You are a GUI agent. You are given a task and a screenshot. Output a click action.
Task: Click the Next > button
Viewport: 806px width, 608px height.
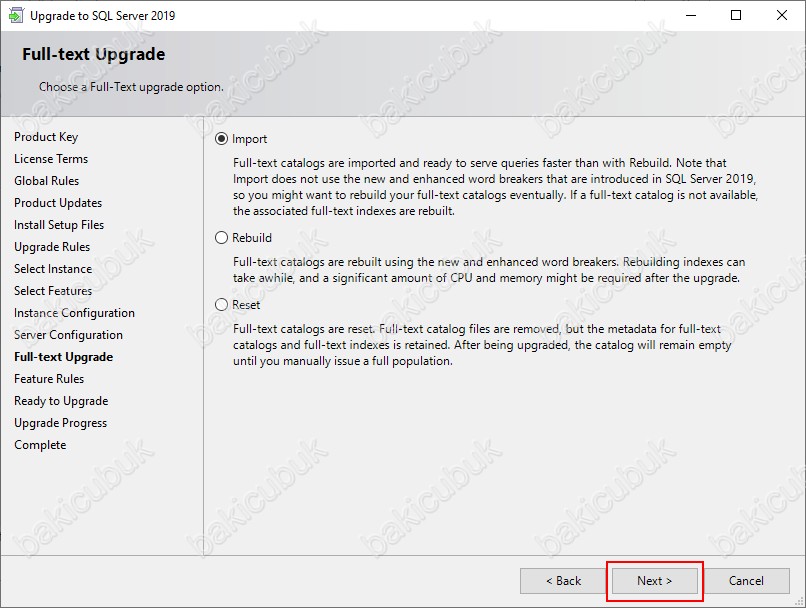(x=654, y=581)
